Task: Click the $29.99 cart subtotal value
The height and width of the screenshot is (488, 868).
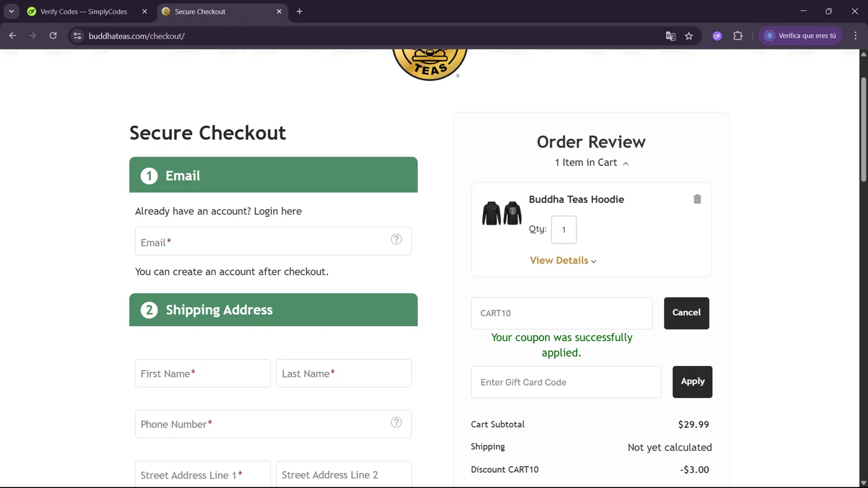Action: [693, 424]
